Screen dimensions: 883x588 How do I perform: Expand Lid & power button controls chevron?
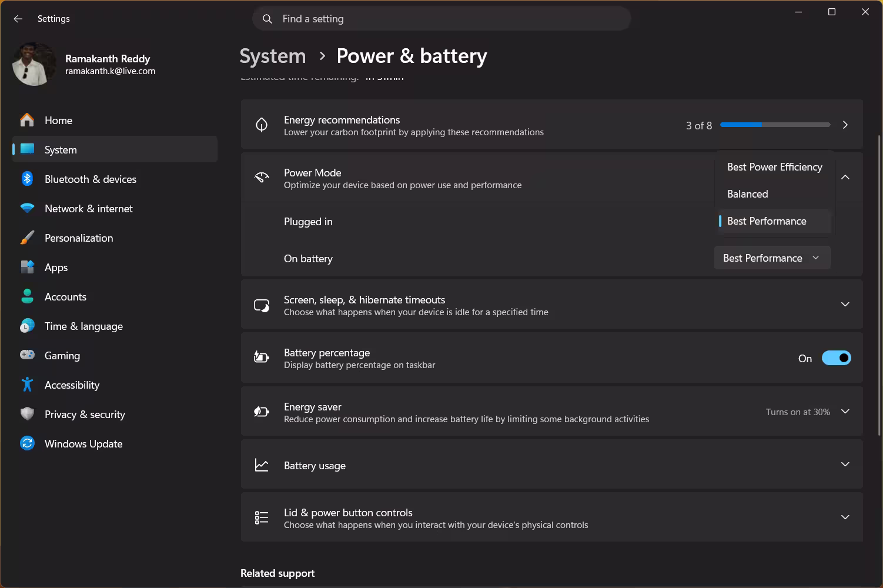coord(845,517)
